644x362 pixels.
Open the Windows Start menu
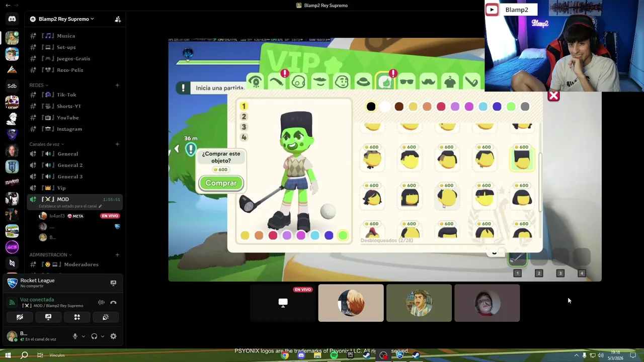(x=8, y=355)
